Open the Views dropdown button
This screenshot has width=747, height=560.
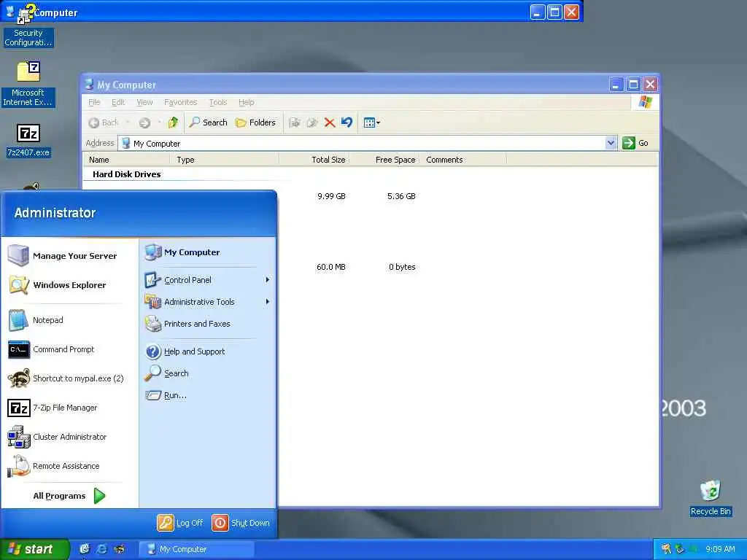tap(371, 122)
